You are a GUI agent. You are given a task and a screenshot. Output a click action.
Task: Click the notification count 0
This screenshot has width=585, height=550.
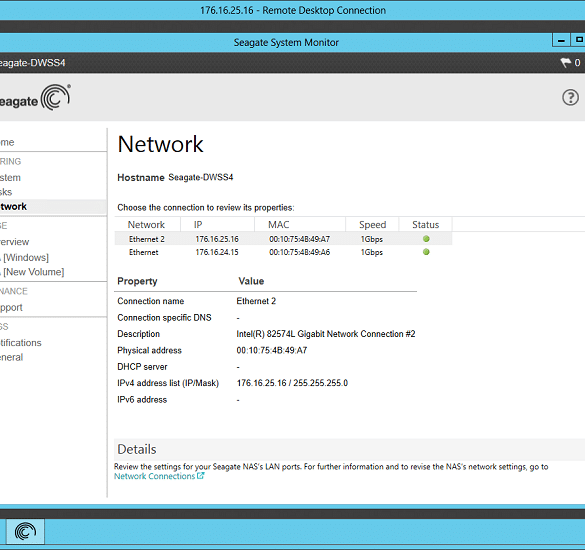(577, 63)
